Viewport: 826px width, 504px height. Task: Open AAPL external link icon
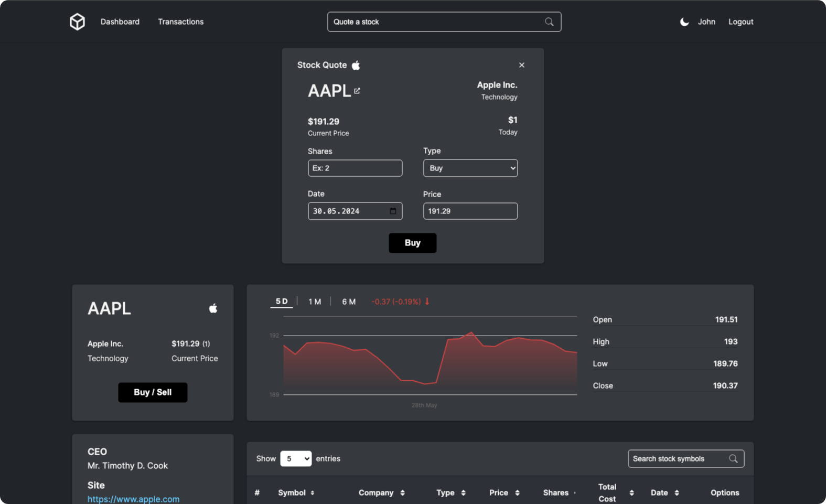(357, 91)
